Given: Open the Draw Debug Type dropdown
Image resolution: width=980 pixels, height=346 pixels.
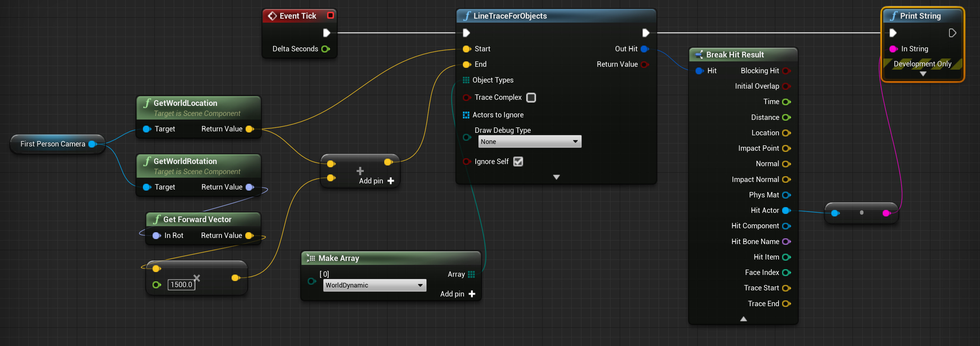Looking at the screenshot, I should [x=529, y=141].
